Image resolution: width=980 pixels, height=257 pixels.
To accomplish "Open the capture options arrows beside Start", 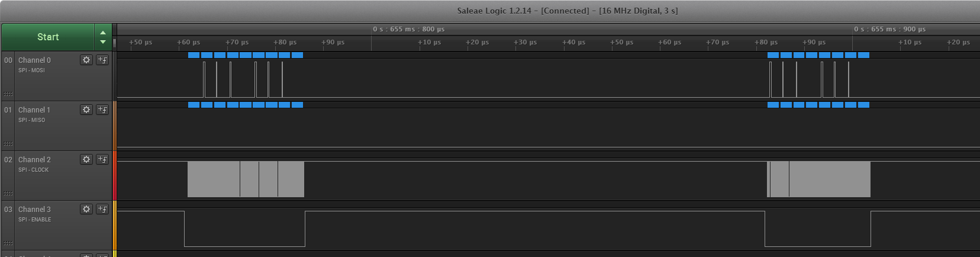I will tap(103, 37).
